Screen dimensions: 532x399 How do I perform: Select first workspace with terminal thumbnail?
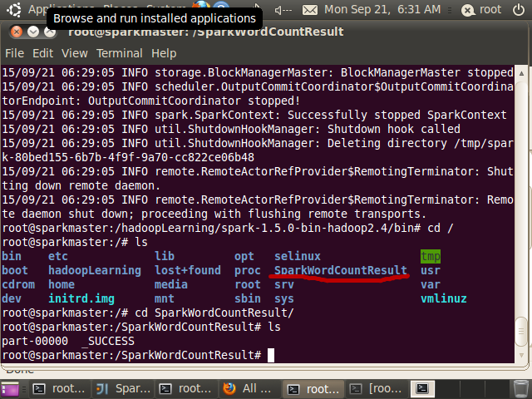tap(422, 388)
